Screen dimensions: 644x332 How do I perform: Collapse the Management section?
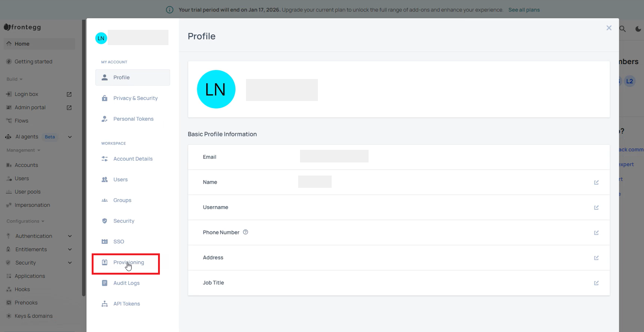coord(23,151)
